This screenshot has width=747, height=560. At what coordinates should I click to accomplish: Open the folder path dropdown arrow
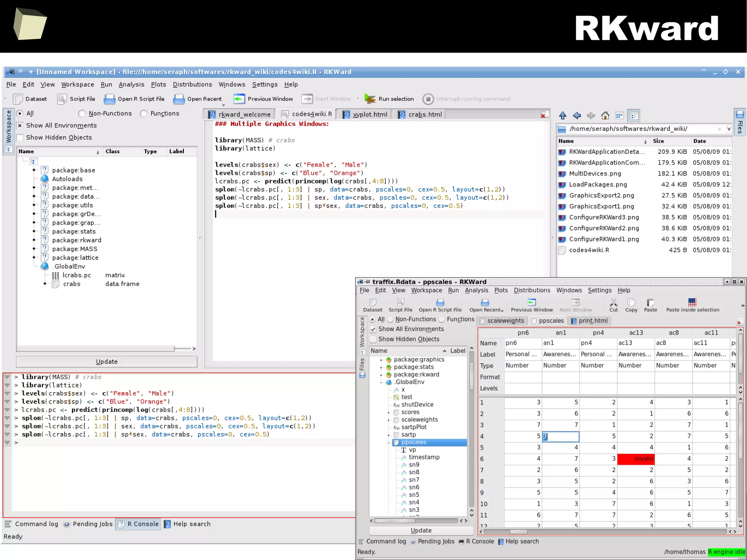(729, 129)
